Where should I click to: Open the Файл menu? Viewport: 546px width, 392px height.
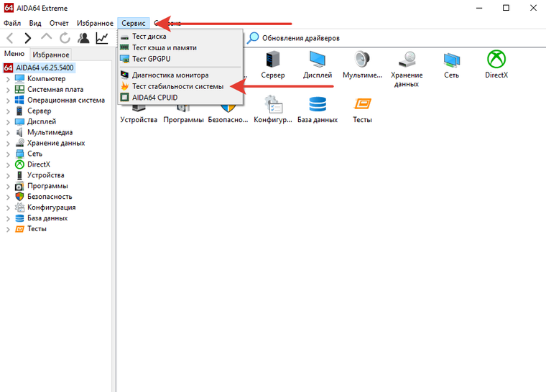coord(12,23)
